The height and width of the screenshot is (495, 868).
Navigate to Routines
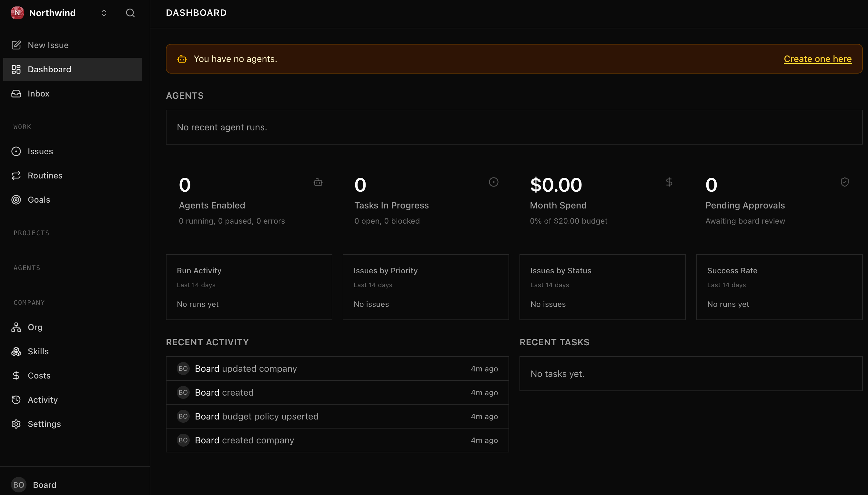(x=72, y=176)
